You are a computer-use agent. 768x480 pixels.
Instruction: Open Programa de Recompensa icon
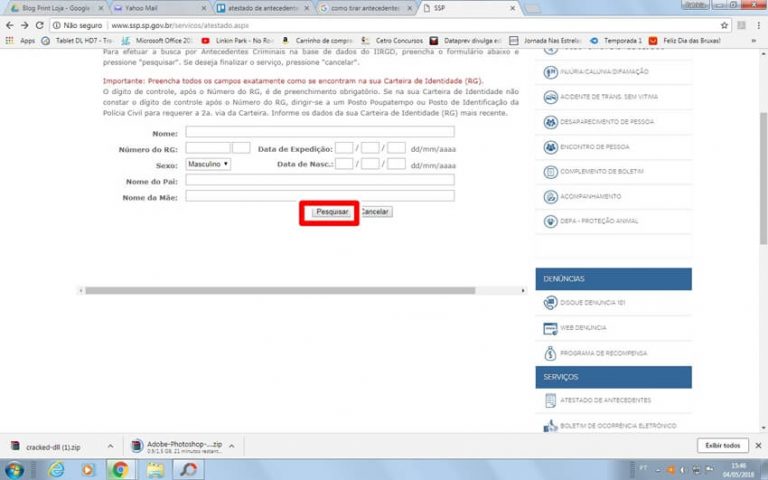pyautogui.click(x=550, y=353)
